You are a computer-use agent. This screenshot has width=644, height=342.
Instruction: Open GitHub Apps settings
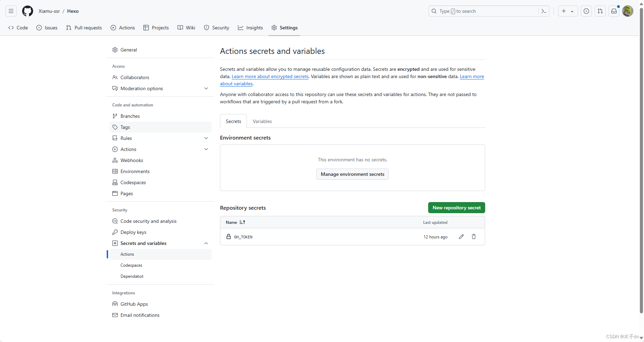point(161,304)
